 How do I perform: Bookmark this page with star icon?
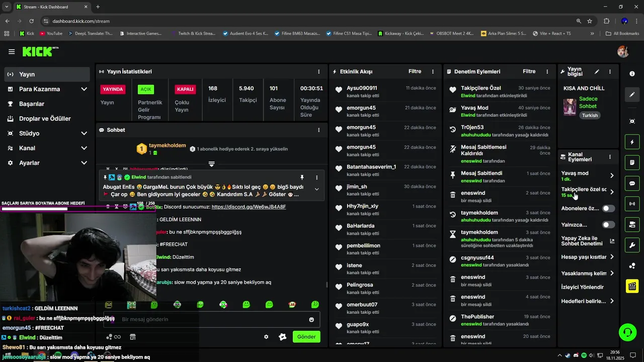point(590,21)
